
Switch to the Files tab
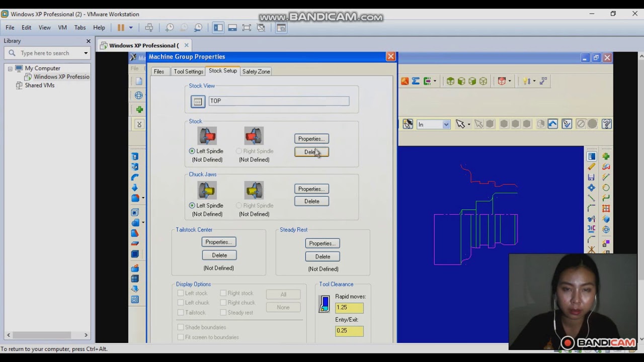coord(159,71)
